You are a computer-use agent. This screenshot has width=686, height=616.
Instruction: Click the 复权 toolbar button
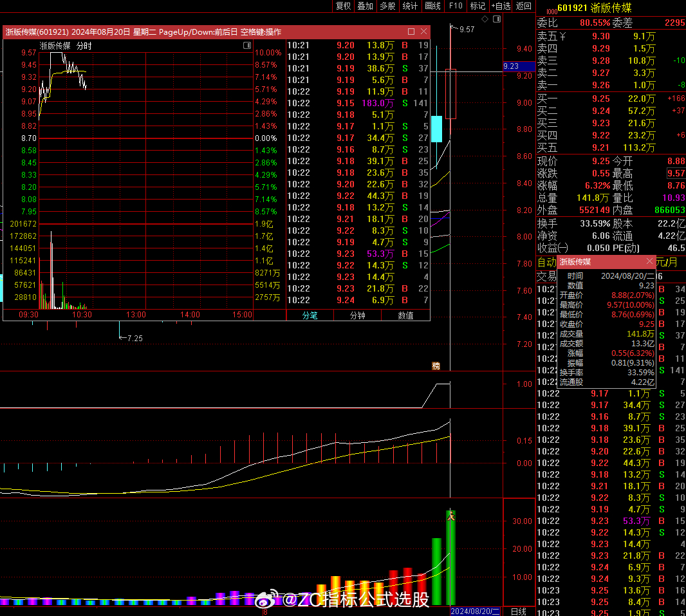point(344,6)
